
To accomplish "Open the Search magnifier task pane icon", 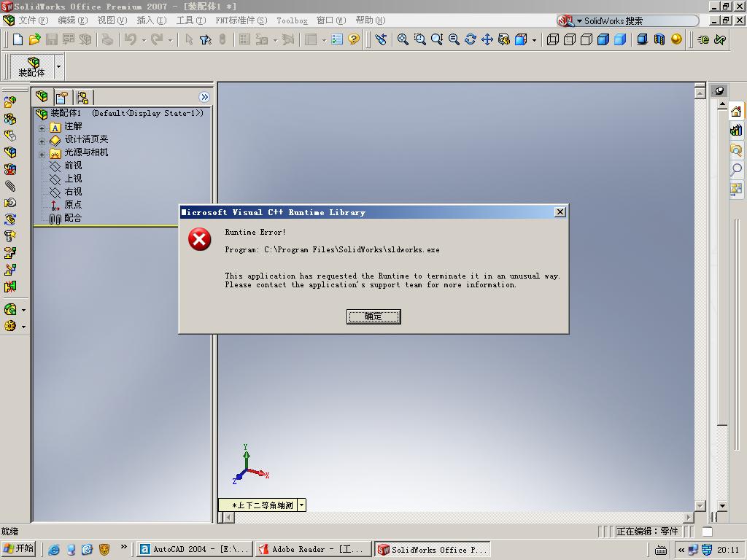I will (736, 169).
